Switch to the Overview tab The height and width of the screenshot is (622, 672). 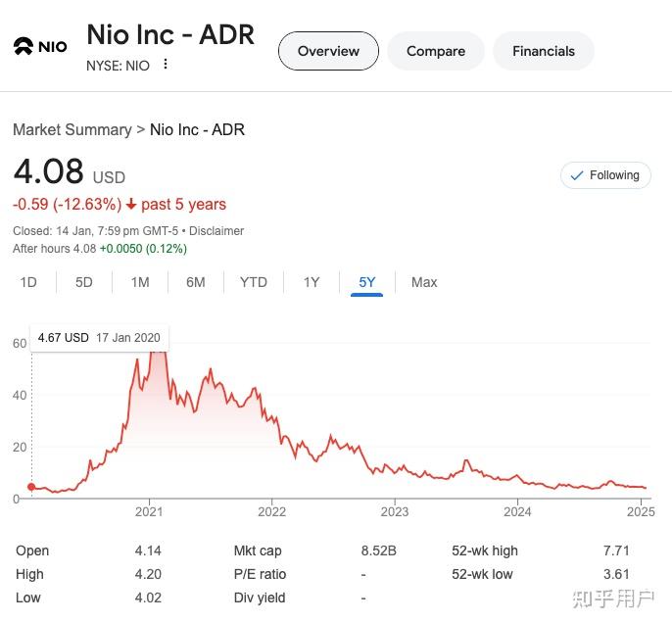pos(328,51)
